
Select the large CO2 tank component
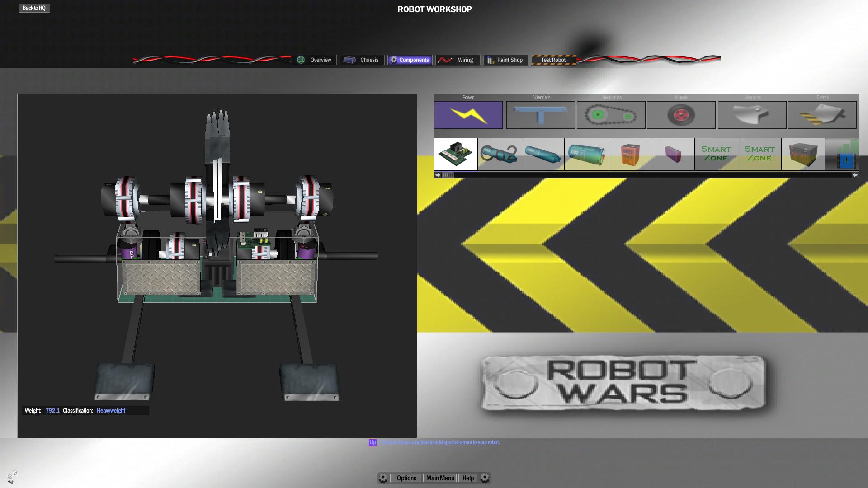click(x=586, y=154)
